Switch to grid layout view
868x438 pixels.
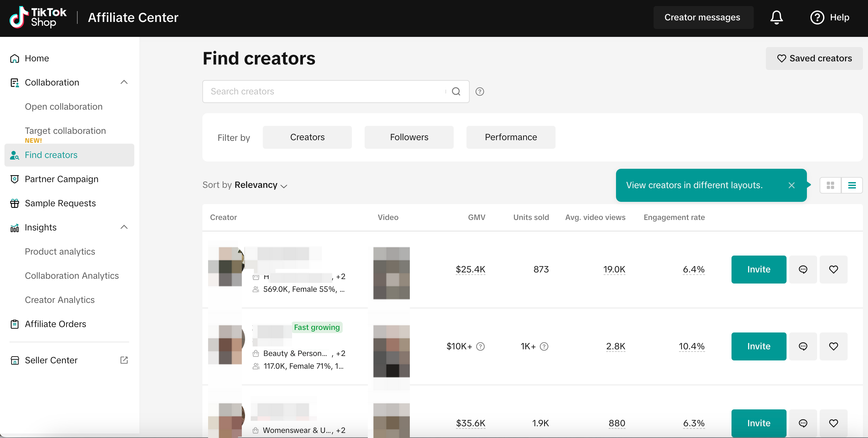(x=830, y=185)
